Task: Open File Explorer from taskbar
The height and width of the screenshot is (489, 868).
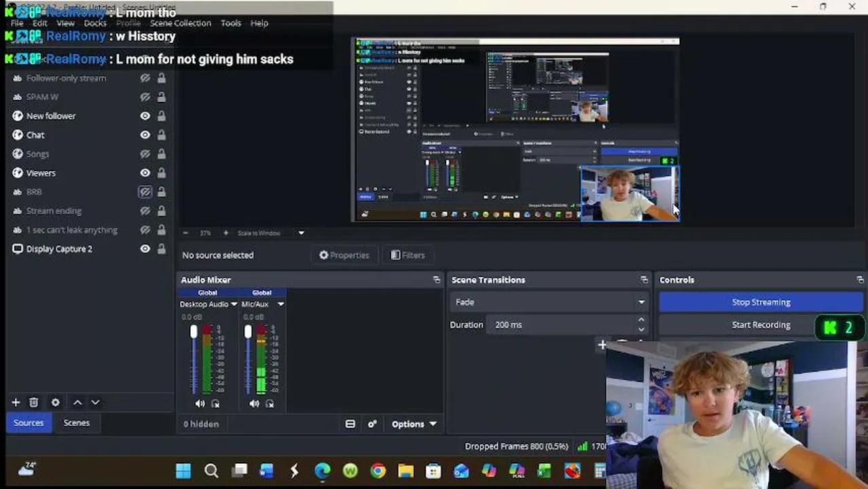Action: tap(405, 471)
